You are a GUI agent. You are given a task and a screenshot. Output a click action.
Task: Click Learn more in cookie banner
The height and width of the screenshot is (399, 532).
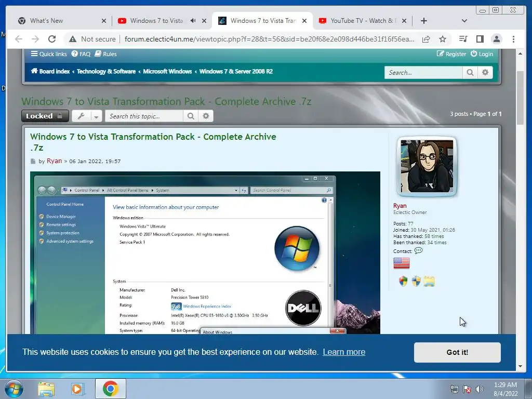(x=344, y=352)
